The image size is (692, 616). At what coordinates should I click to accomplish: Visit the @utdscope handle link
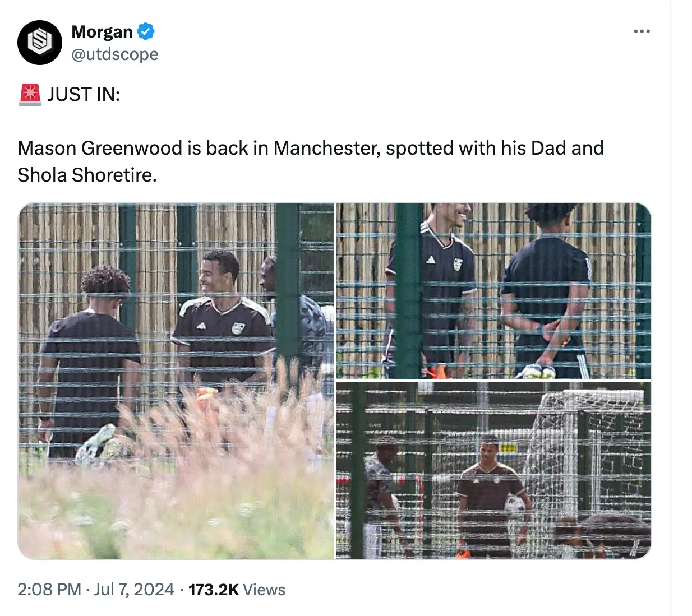coord(115,54)
